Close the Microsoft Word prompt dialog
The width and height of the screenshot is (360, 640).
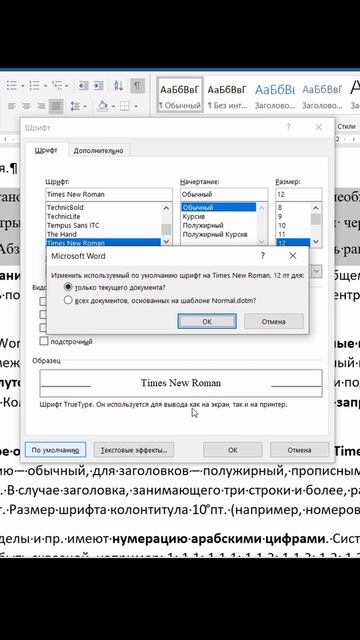[292, 256]
